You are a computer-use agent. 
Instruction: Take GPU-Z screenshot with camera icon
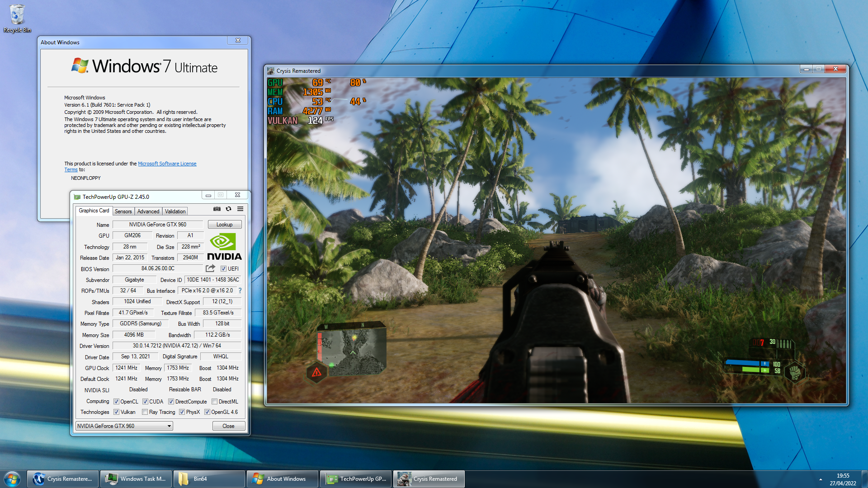(x=217, y=209)
